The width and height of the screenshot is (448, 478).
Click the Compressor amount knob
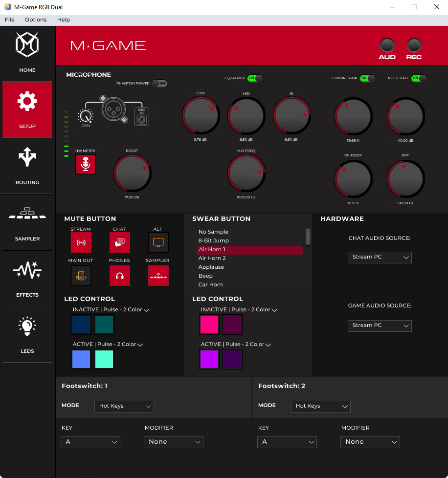coord(353,116)
